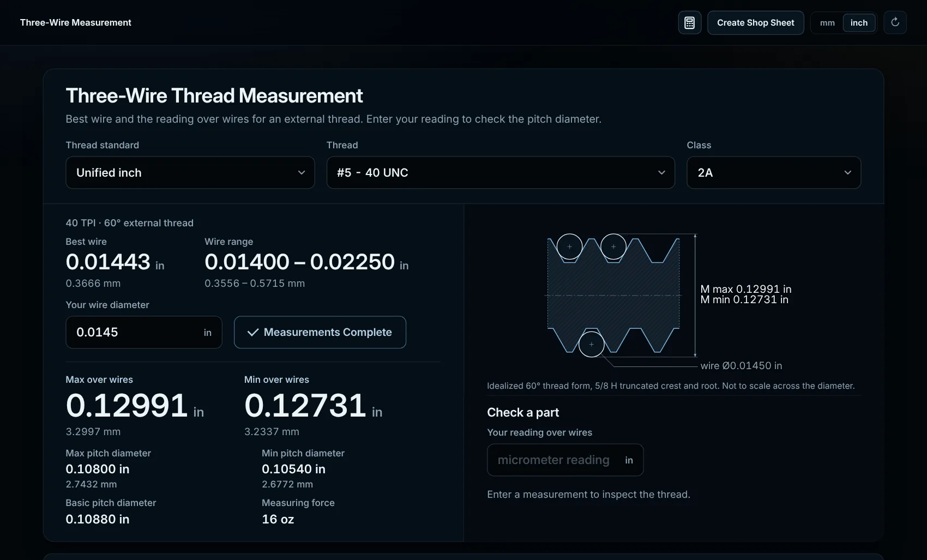Click the Check a part heading
The image size is (927, 560).
coord(523,412)
